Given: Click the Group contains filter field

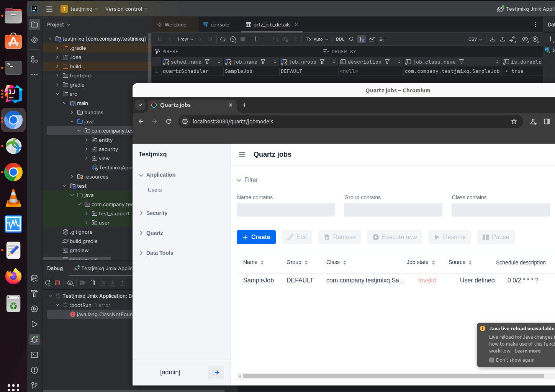Looking at the screenshot, I should pos(393,210).
